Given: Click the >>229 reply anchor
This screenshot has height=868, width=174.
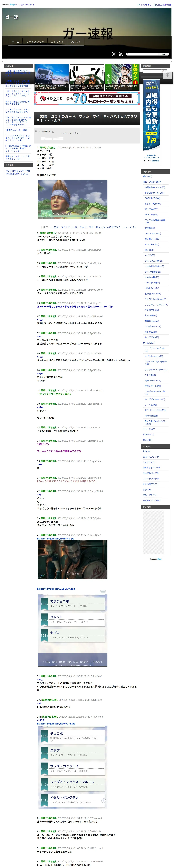Looking at the screenshot, I should click(x=41, y=720).
